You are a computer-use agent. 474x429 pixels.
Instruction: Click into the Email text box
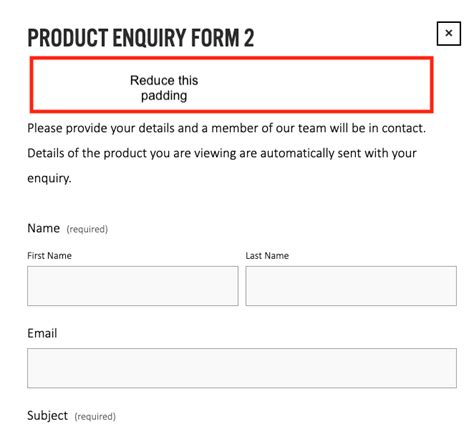point(242,368)
